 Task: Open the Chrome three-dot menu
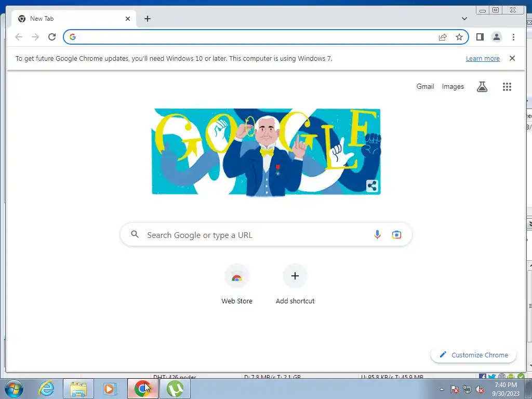click(x=513, y=37)
